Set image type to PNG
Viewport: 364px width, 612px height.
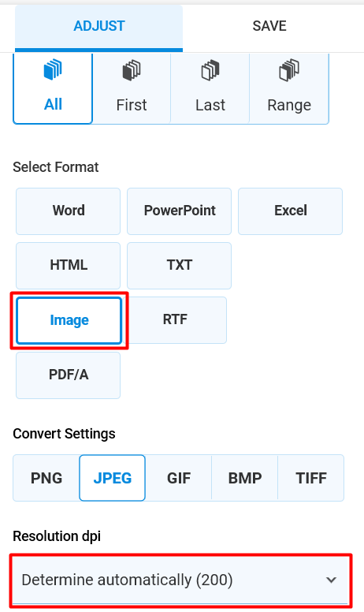tap(46, 478)
